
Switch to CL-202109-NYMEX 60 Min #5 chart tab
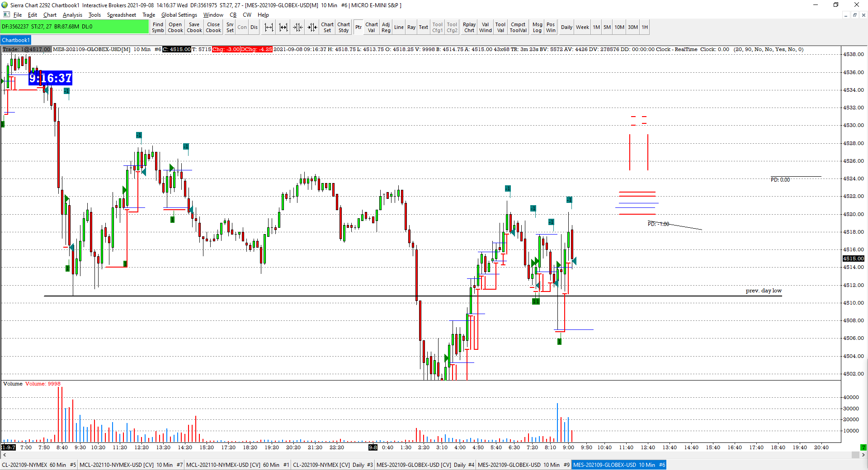pyautogui.click(x=39, y=465)
